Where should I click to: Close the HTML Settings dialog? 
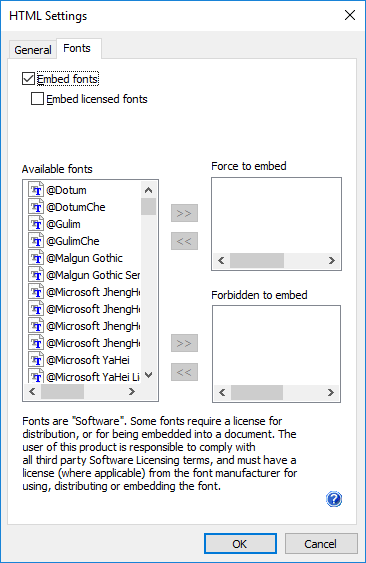[349, 15]
